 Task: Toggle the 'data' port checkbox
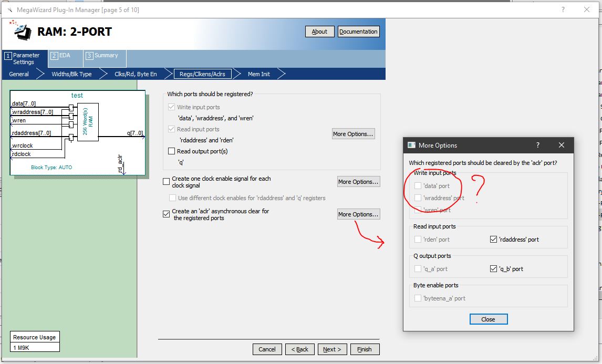tap(418, 186)
